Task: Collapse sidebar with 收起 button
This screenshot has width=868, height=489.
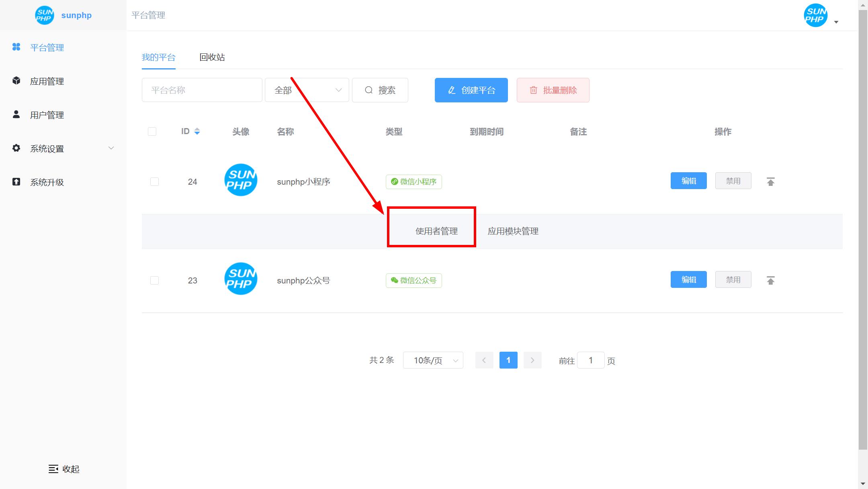Action: [64, 469]
